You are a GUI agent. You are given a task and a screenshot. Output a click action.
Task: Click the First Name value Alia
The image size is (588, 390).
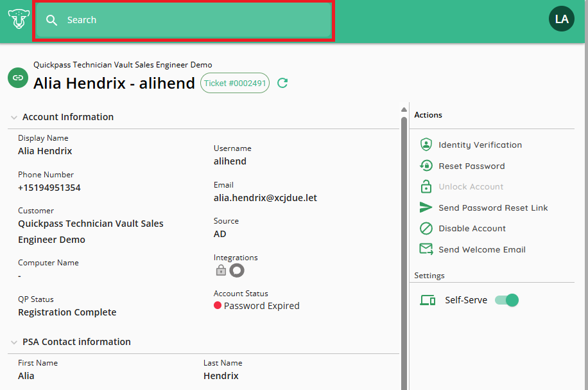[26, 376]
